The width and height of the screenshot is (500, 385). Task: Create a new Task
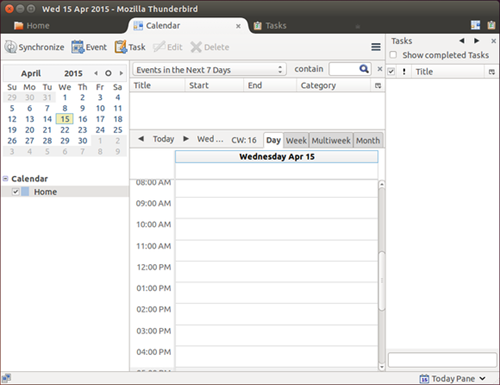[x=130, y=47]
